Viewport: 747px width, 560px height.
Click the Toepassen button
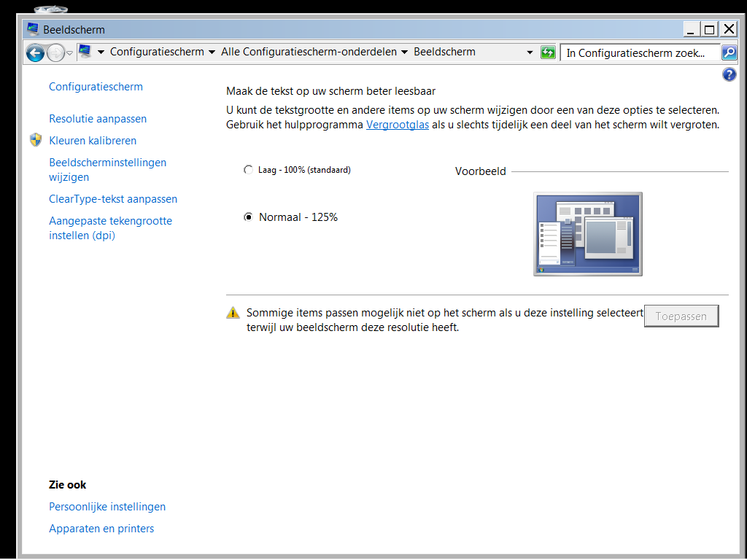[681, 316]
